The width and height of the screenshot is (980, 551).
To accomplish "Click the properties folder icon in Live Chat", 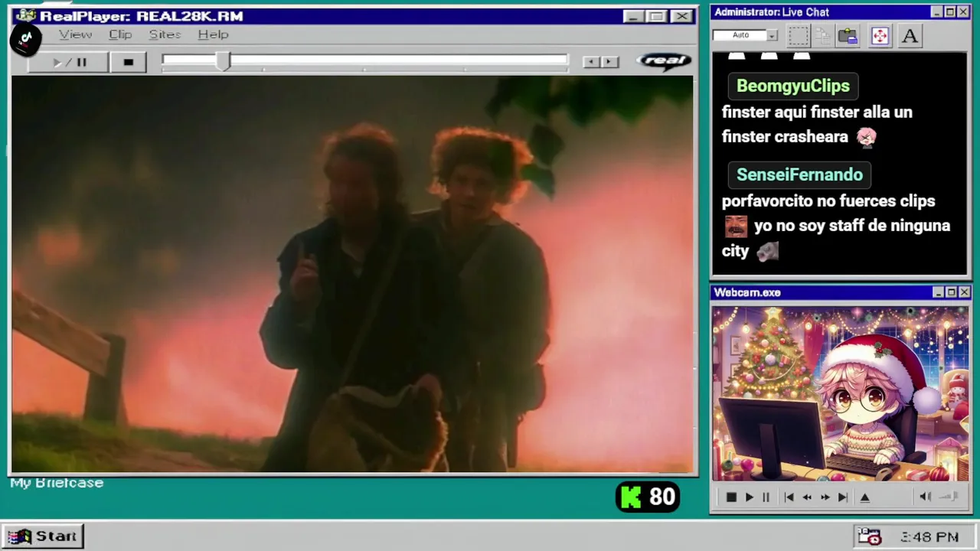I will click(848, 35).
